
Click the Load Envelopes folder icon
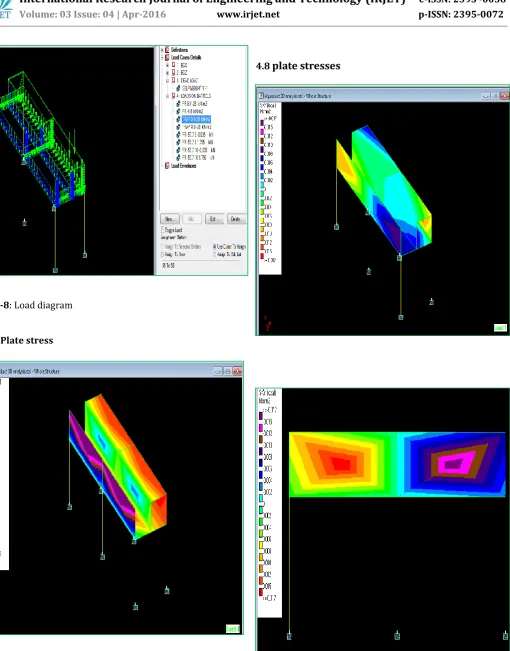pos(167,166)
